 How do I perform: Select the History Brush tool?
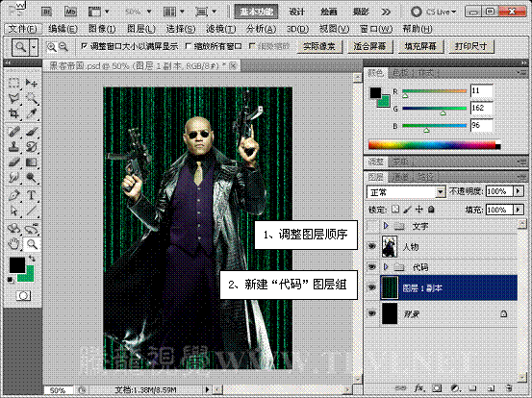[x=31, y=147]
